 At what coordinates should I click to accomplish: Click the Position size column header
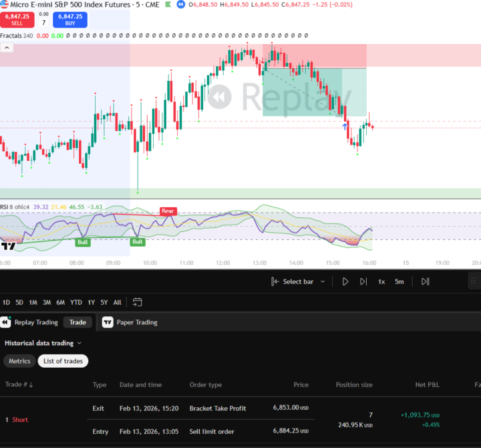pyautogui.click(x=354, y=384)
